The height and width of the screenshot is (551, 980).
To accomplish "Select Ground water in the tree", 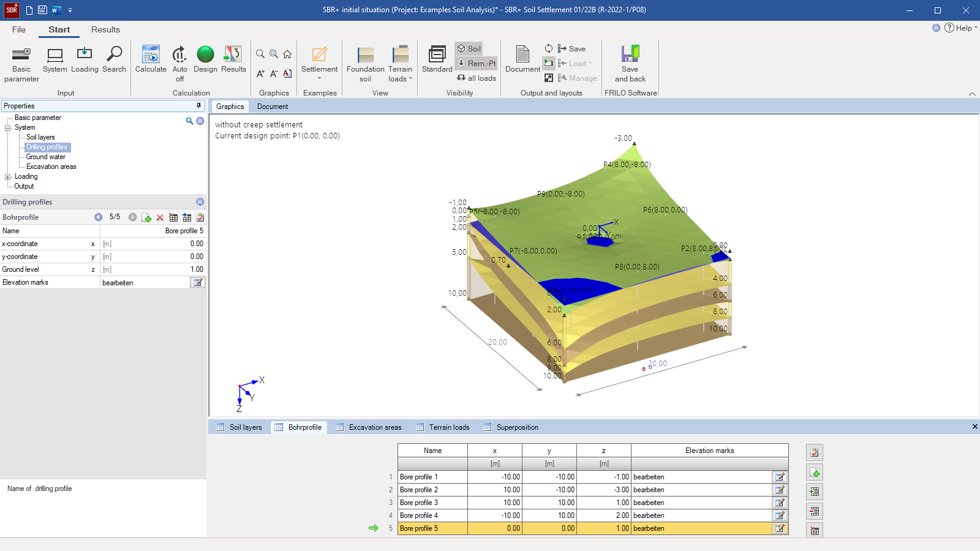I will (x=45, y=157).
